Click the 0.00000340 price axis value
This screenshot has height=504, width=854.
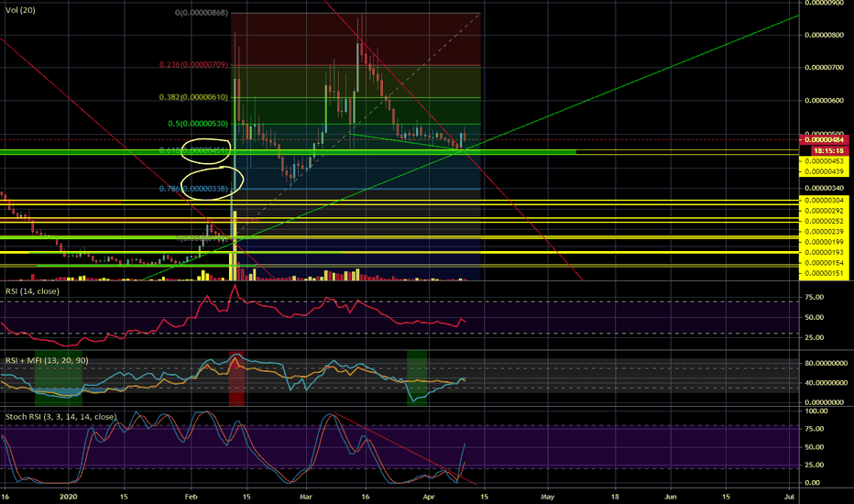tap(824, 189)
